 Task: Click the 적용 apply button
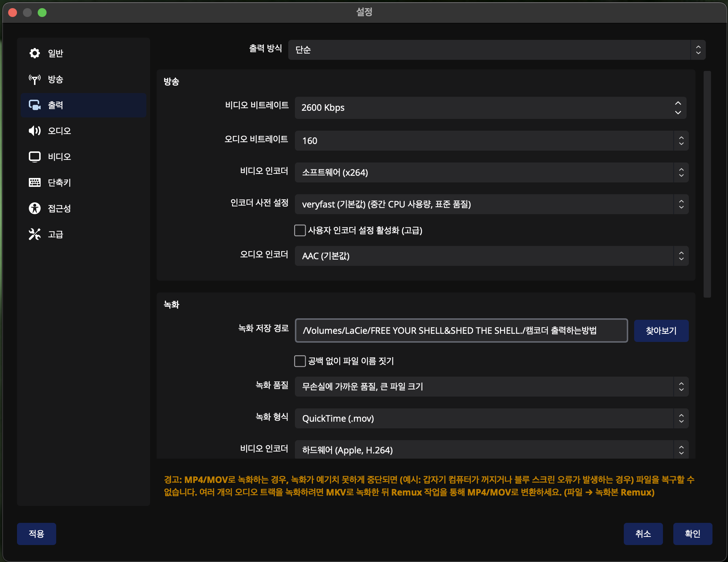click(x=36, y=534)
